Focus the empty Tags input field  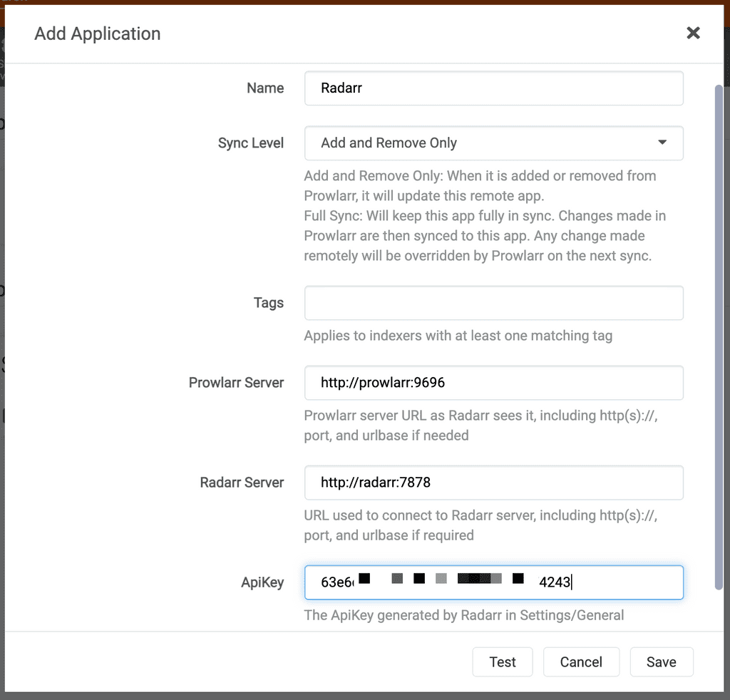[x=493, y=303]
